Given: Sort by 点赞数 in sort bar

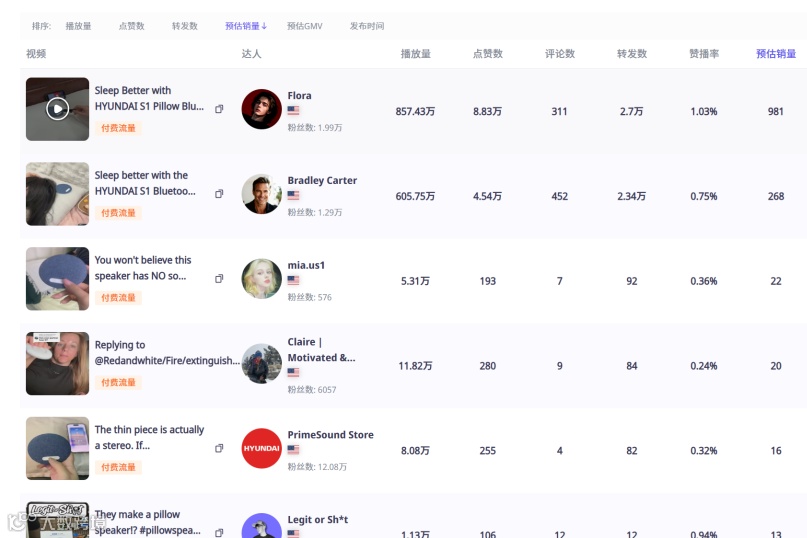Looking at the screenshot, I should (131, 26).
